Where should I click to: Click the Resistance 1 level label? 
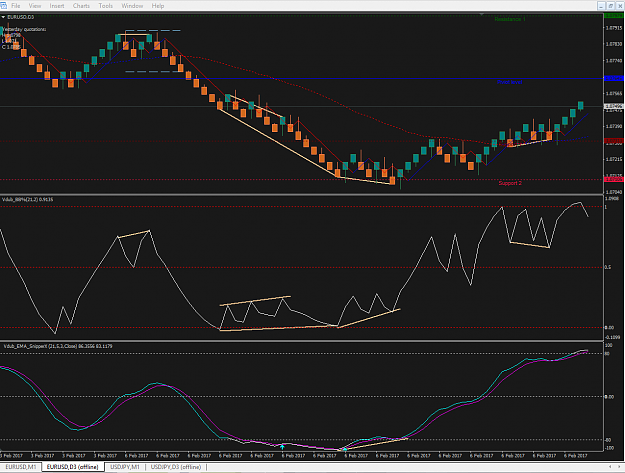click(510, 19)
